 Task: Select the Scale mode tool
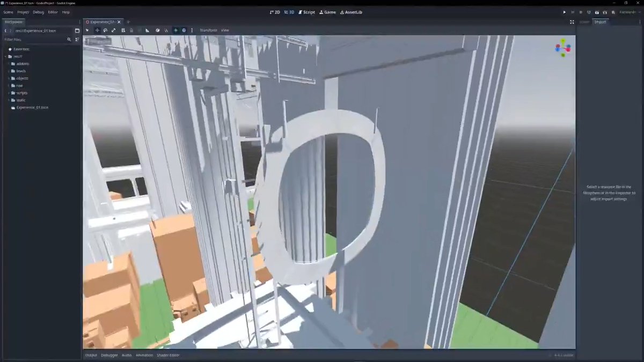pyautogui.click(x=114, y=30)
